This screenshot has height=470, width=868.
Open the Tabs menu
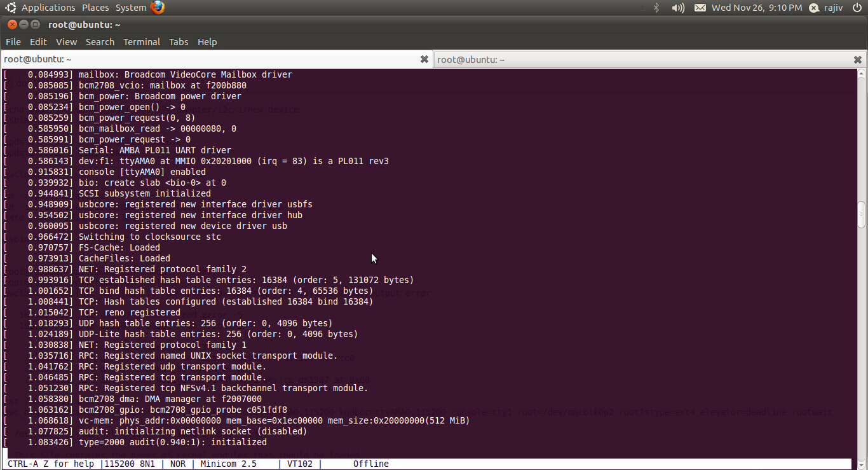click(x=179, y=42)
